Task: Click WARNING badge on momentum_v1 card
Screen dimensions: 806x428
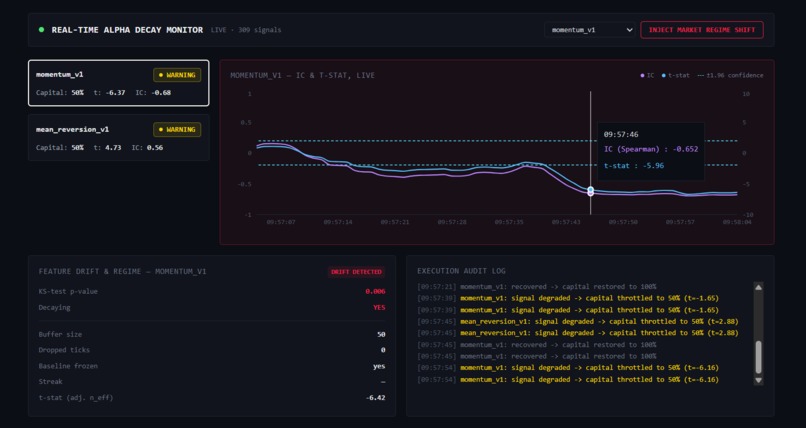Action: pyautogui.click(x=177, y=75)
